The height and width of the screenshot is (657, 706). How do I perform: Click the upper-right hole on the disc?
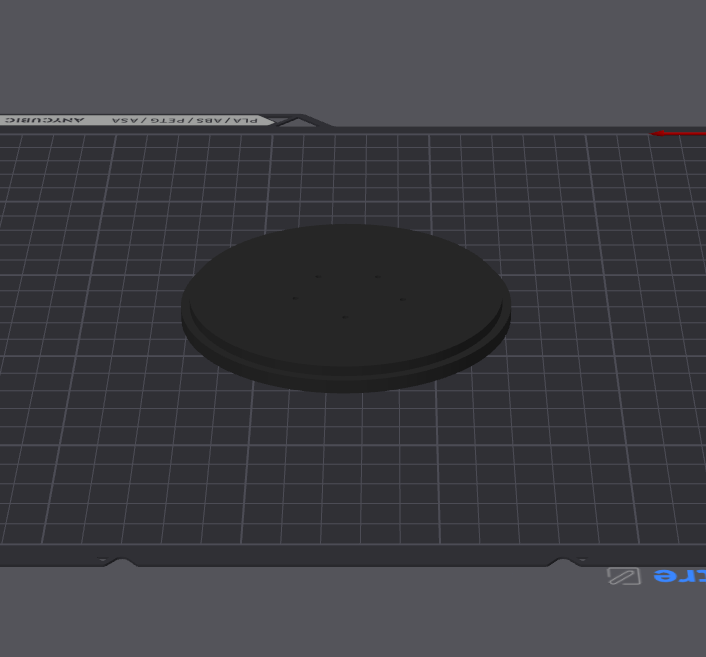377,277
